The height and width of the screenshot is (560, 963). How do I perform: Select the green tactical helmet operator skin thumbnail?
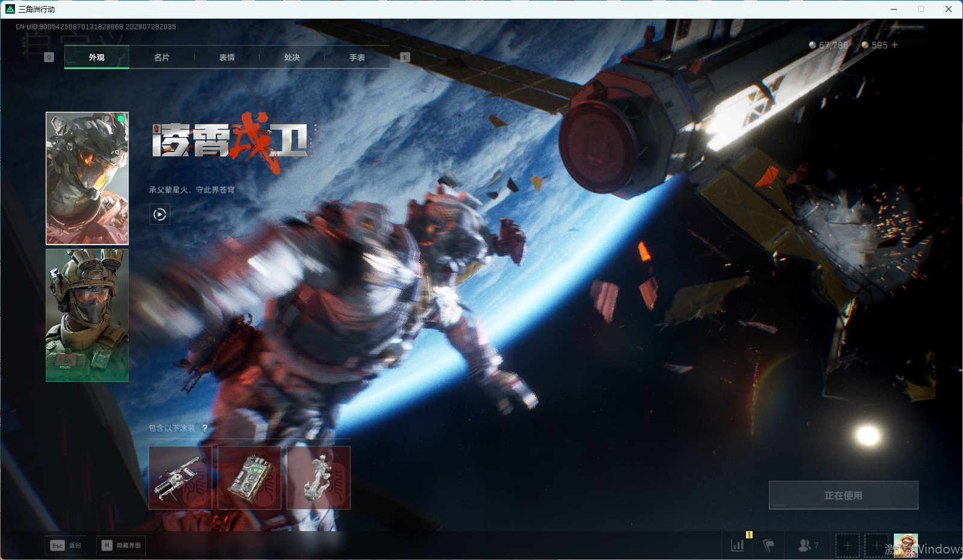(87, 315)
